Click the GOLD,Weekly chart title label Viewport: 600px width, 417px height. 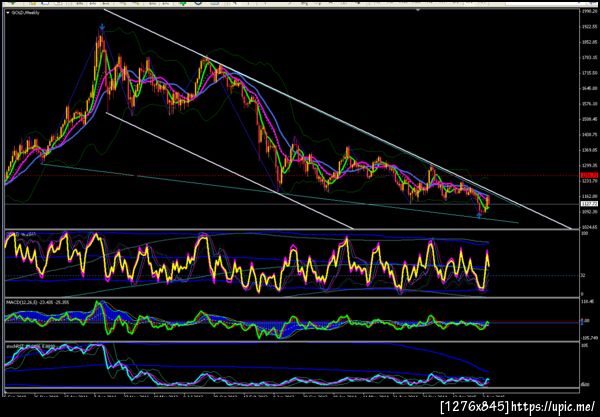[x=25, y=13]
